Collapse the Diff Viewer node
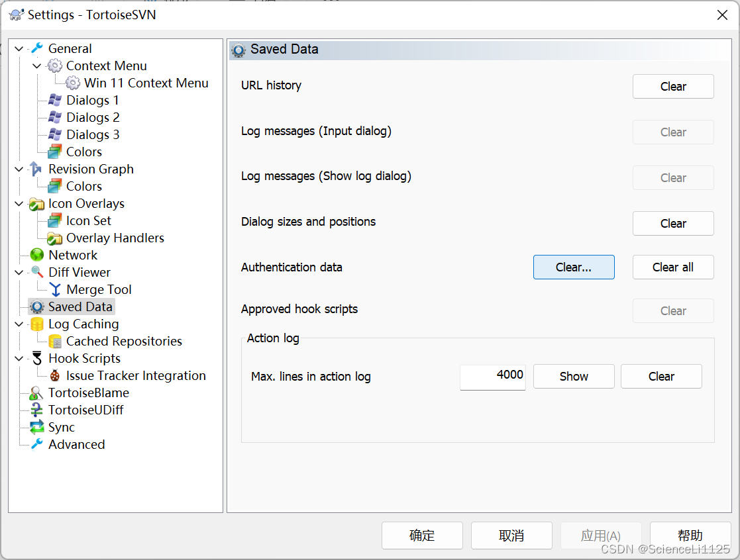Viewport: 740px width, 560px height. pos(19,272)
